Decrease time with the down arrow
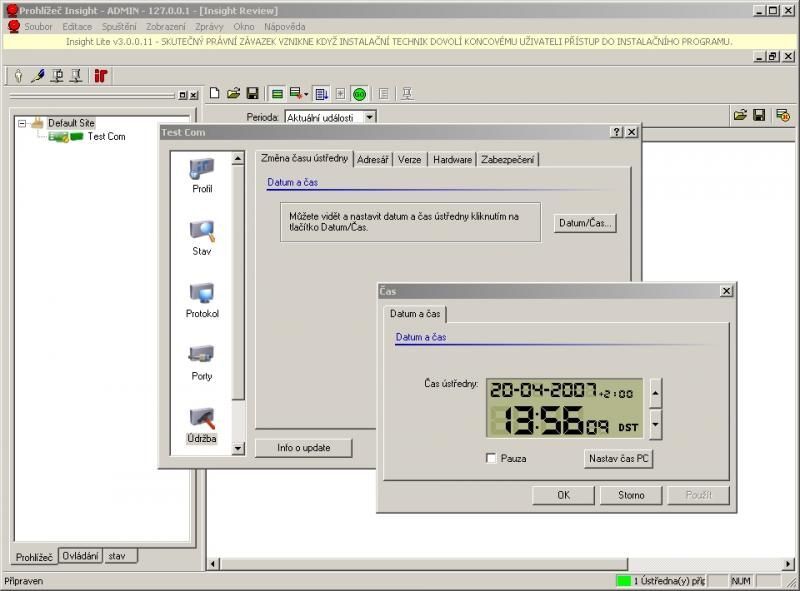 tap(655, 424)
